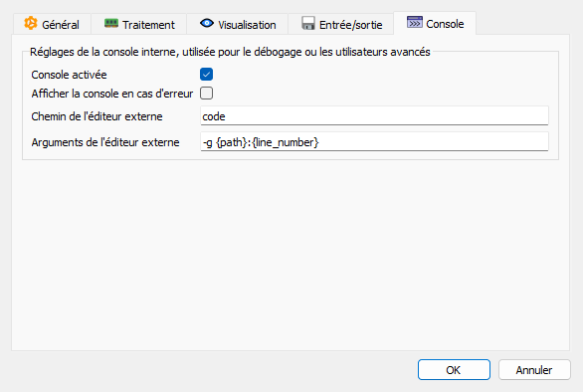Open the Visualisation tab label
583x392 pixels.
(247, 25)
